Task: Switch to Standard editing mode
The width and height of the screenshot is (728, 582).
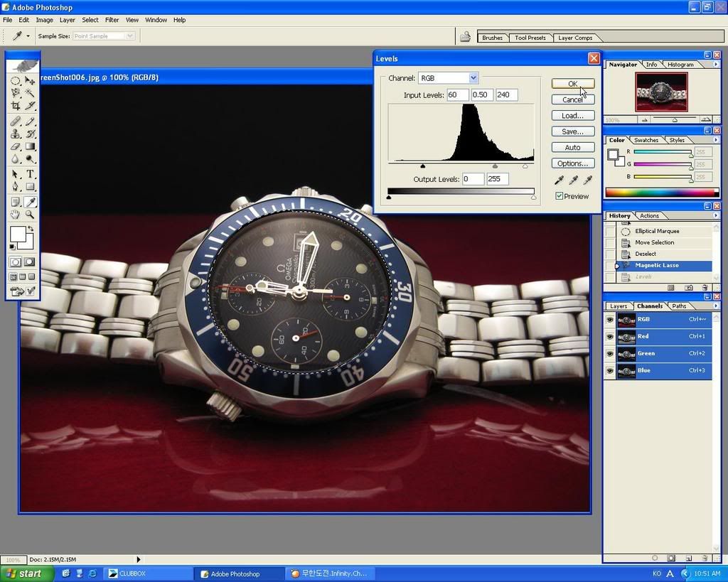Action: pos(16,262)
